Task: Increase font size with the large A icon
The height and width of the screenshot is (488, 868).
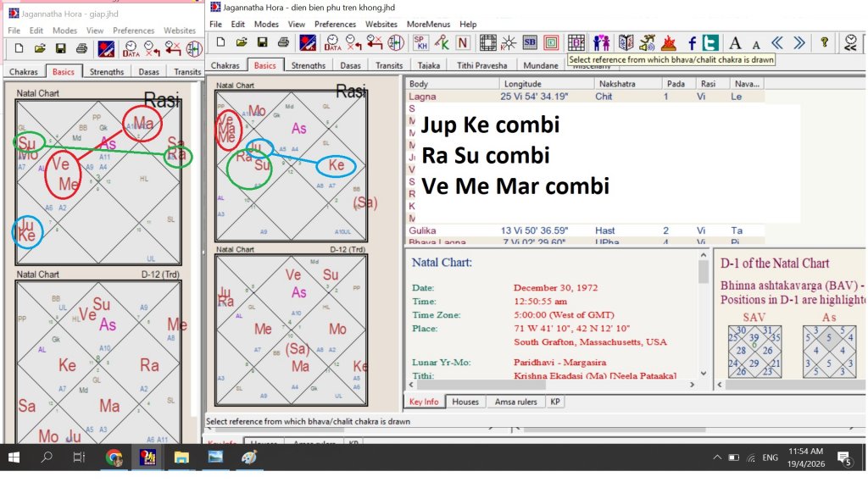Action: [x=735, y=42]
